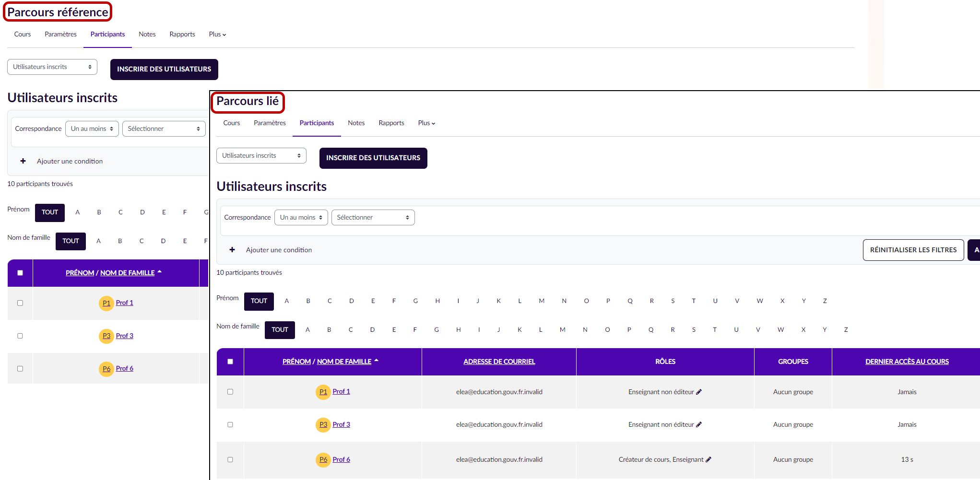This screenshot has width=980, height=480.
Task: Select Prénom TOUT filter in Parcours lié
Action: [259, 301]
